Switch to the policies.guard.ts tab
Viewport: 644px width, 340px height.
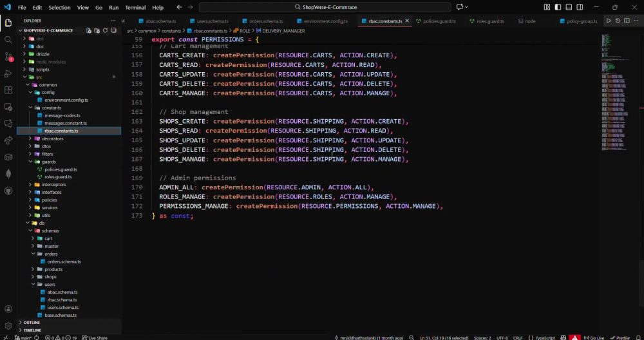coord(436,21)
